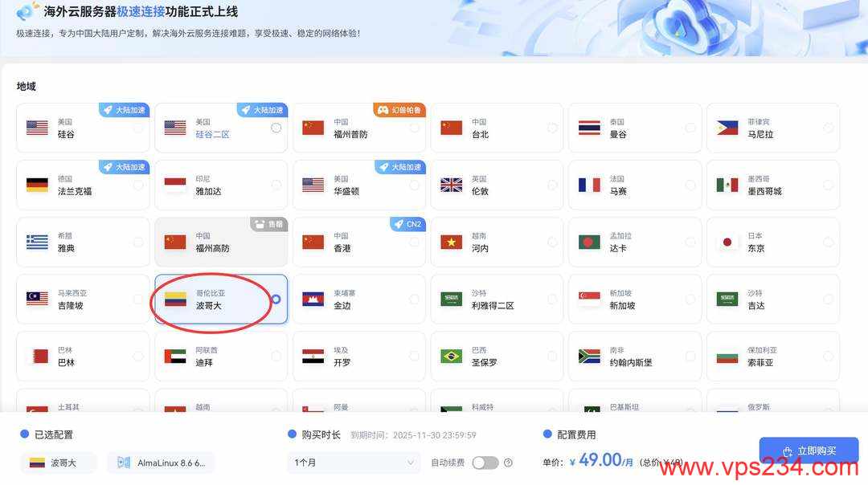Select the radio circle on the 新加坡 card
The image size is (868, 485).
[690, 298]
